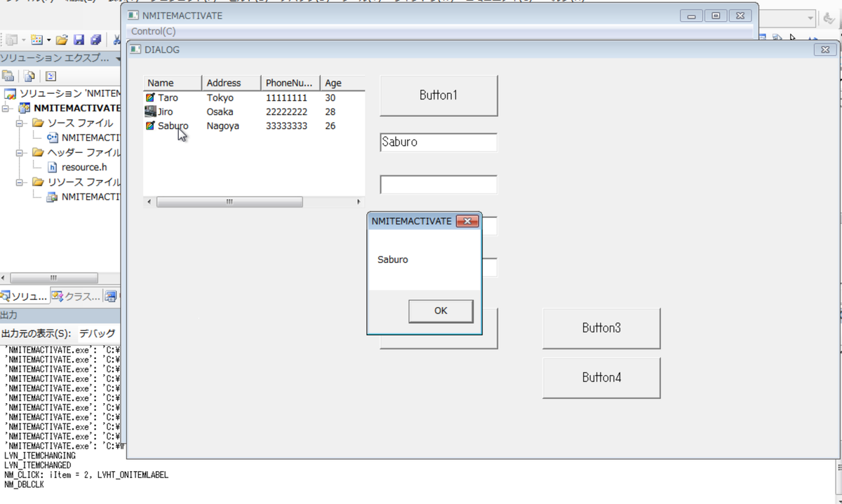Click phone number 22222222
The height and width of the screenshot is (504, 842).
pos(286,112)
